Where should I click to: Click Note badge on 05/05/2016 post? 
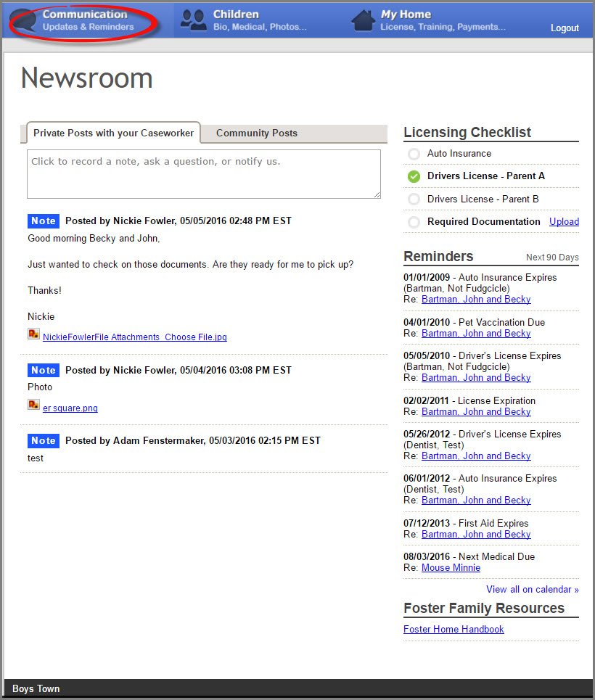point(44,221)
